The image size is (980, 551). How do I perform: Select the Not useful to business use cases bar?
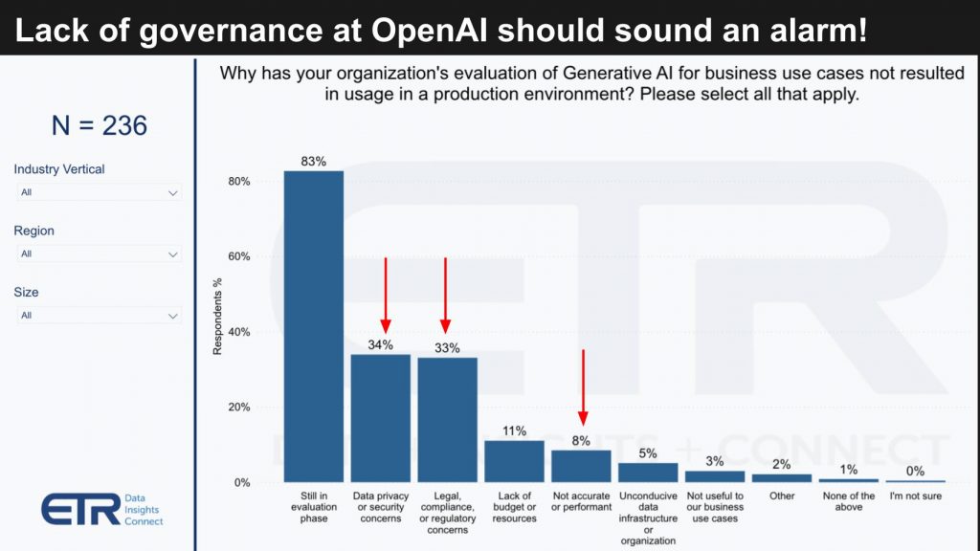(x=715, y=476)
